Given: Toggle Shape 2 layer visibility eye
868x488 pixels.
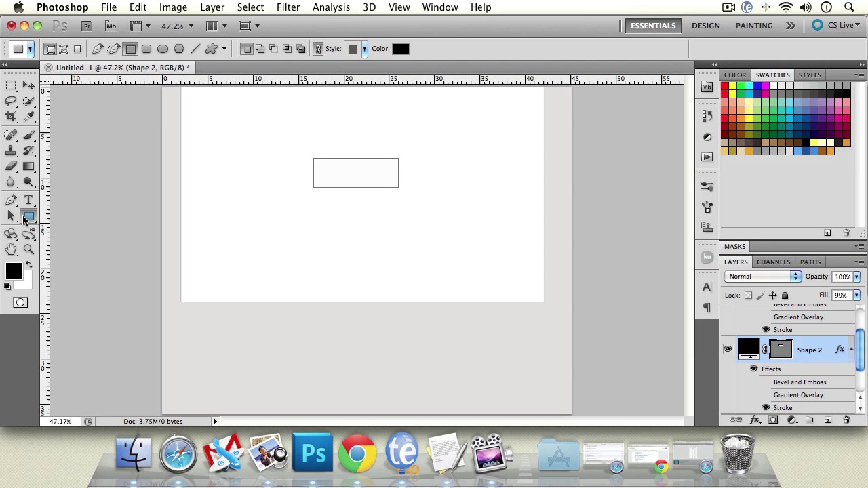Looking at the screenshot, I should pos(728,349).
